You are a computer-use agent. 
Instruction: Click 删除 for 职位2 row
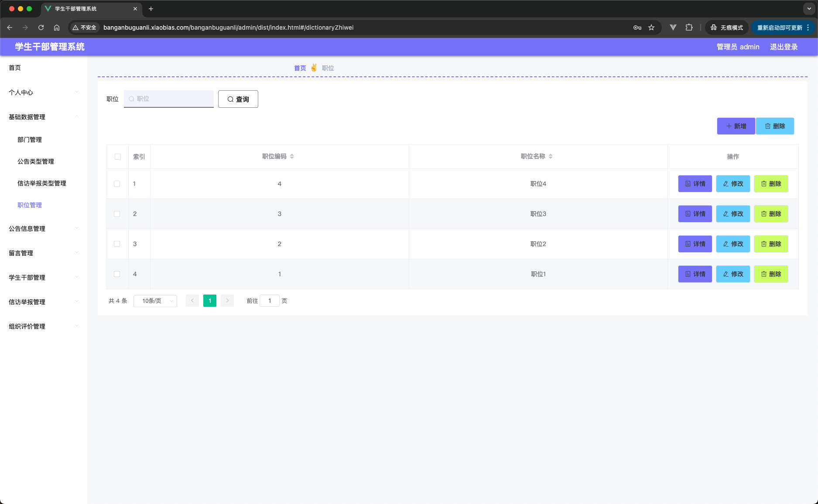click(771, 244)
